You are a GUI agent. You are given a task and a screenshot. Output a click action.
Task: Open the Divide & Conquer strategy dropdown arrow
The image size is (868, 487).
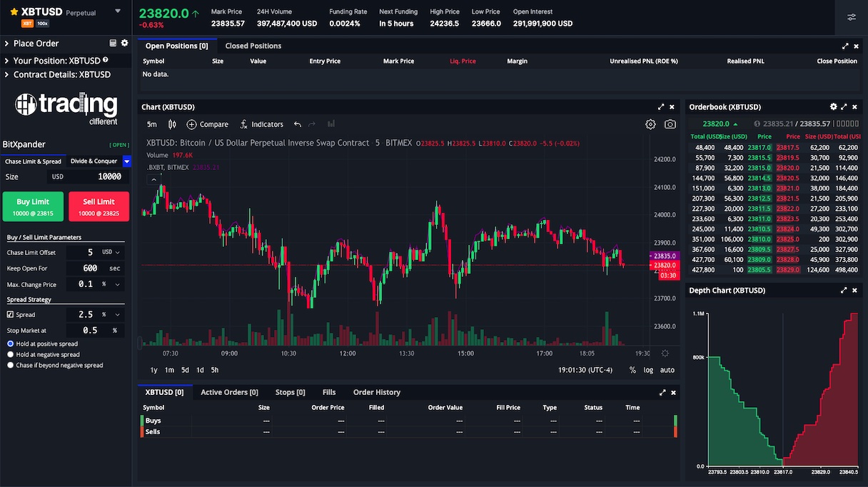[127, 162]
